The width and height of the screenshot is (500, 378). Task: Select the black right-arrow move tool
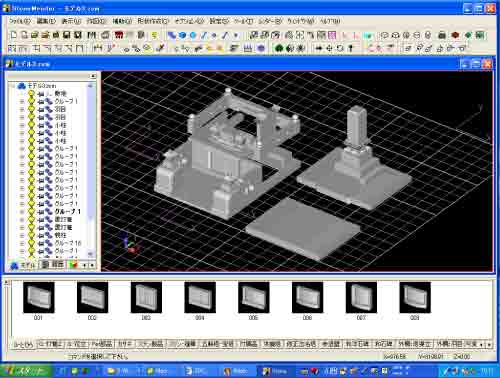pyautogui.click(x=319, y=48)
